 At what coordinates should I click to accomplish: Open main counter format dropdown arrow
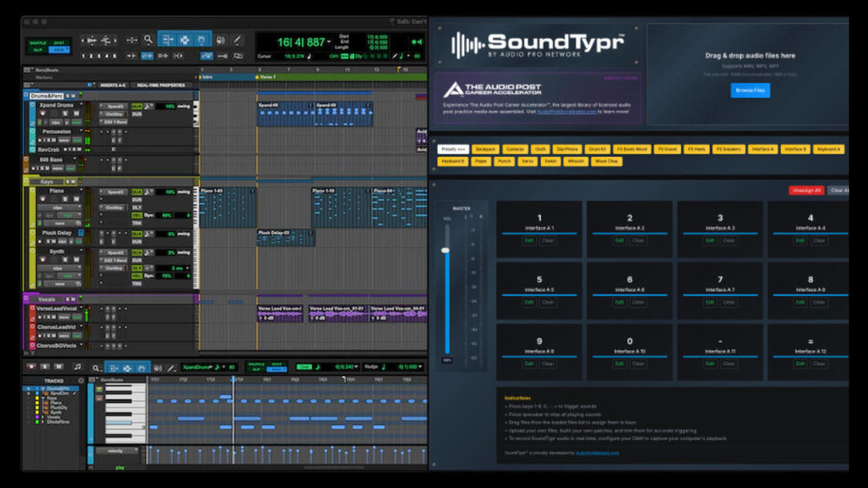329,42
